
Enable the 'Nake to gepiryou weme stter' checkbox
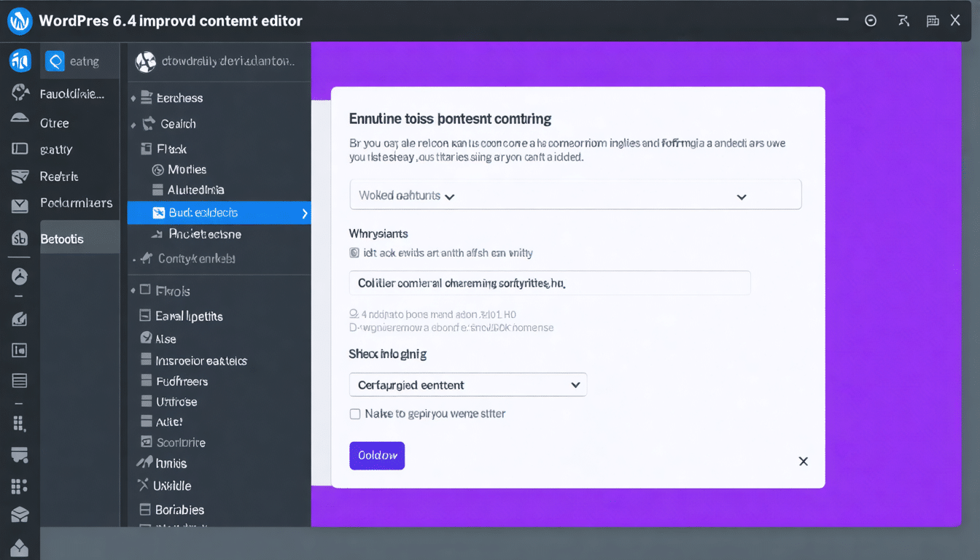pyautogui.click(x=355, y=413)
